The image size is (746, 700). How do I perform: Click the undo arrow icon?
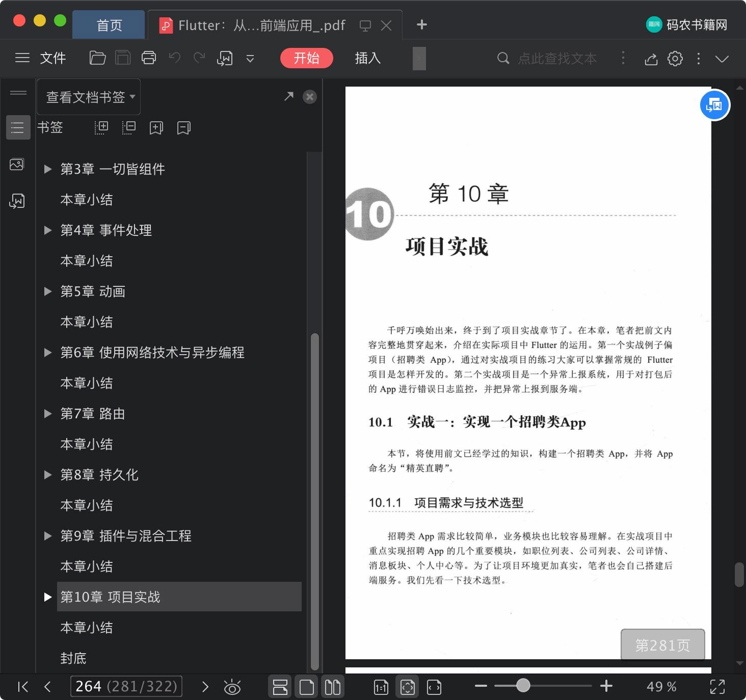click(x=175, y=58)
